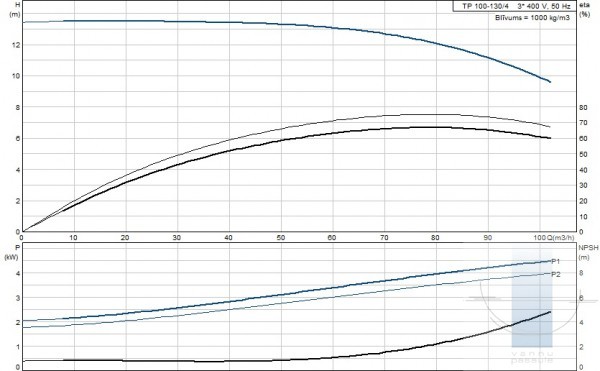
Task: Click the H head axis label
Action: coord(16,5)
